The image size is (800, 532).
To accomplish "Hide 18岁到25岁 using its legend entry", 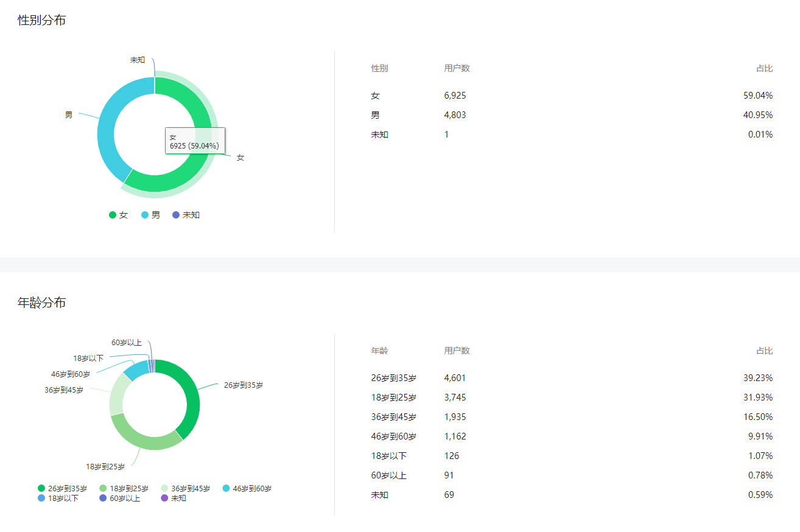I will pos(124,488).
